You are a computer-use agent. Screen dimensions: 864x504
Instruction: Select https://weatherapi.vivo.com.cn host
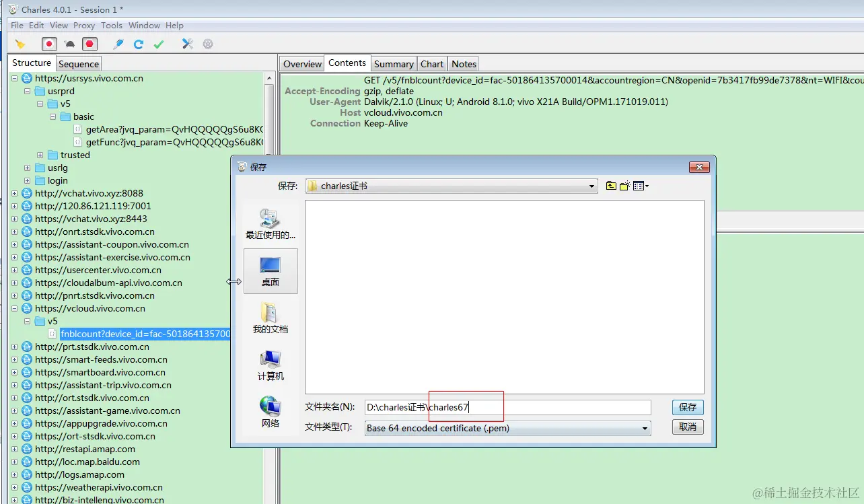[x=98, y=487]
